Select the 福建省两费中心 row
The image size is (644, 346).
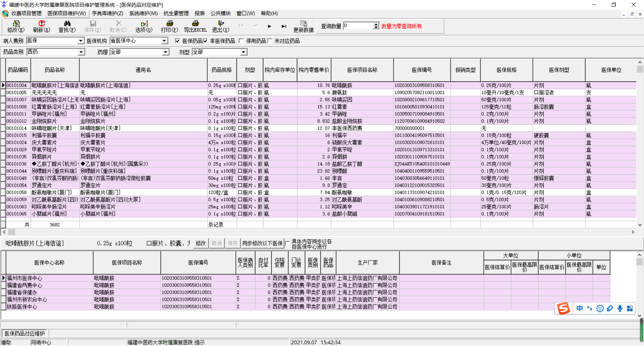tap(305, 285)
